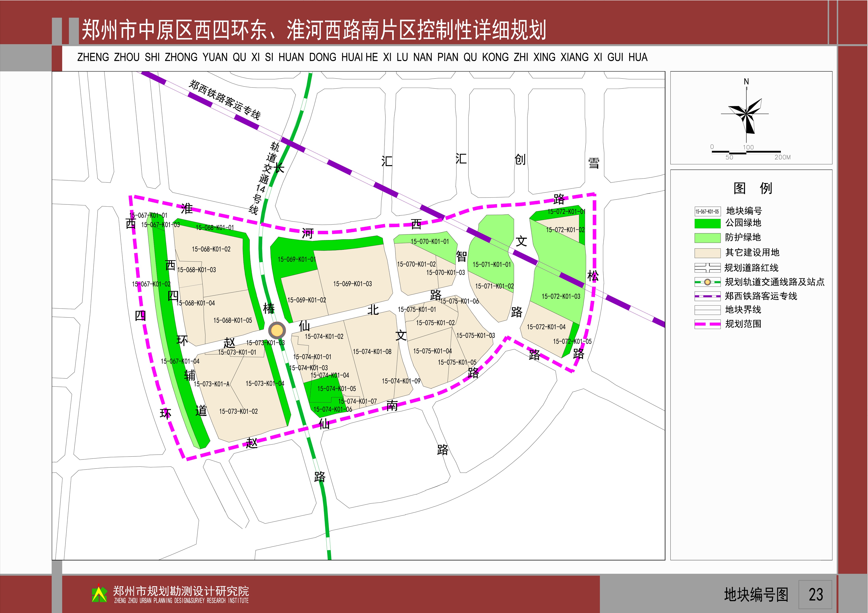The image size is (868, 613).
Task: Click parcel label 15-075-K01-06
Action: pos(459,301)
